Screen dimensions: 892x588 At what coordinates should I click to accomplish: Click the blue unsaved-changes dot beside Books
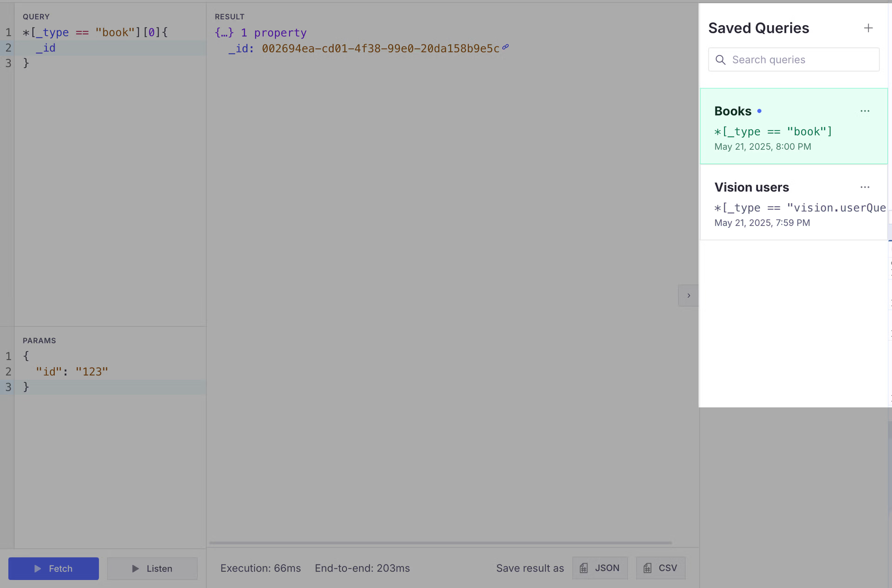click(759, 111)
